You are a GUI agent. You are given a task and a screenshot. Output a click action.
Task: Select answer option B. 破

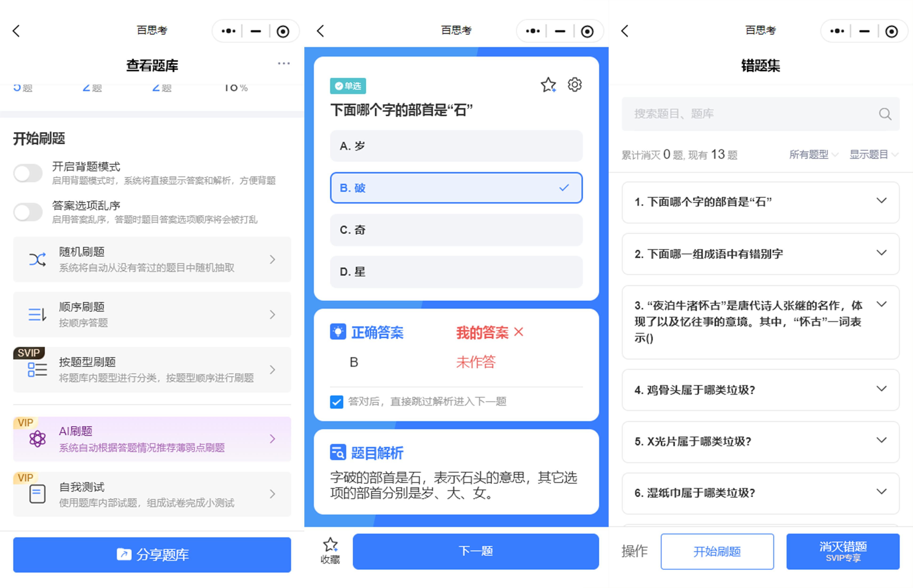pos(456,188)
